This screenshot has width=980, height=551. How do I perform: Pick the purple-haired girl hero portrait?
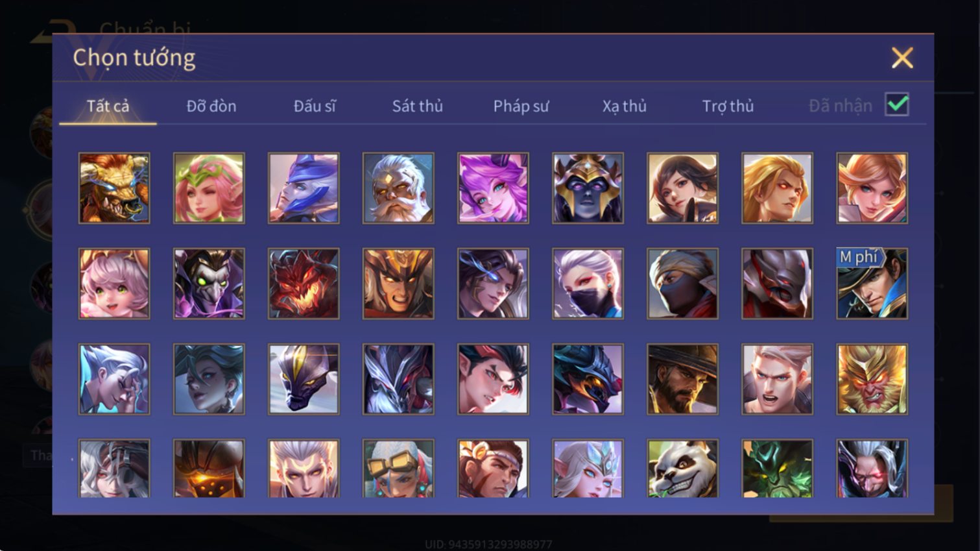(x=493, y=188)
